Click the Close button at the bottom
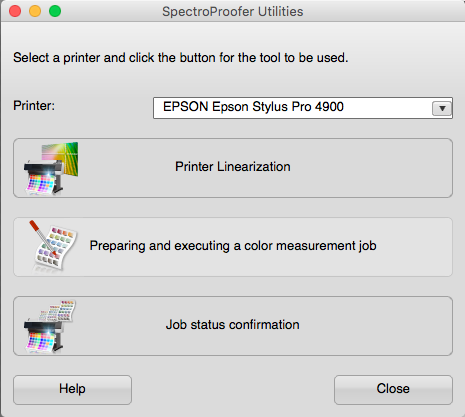This screenshot has width=465, height=417. pos(393,390)
